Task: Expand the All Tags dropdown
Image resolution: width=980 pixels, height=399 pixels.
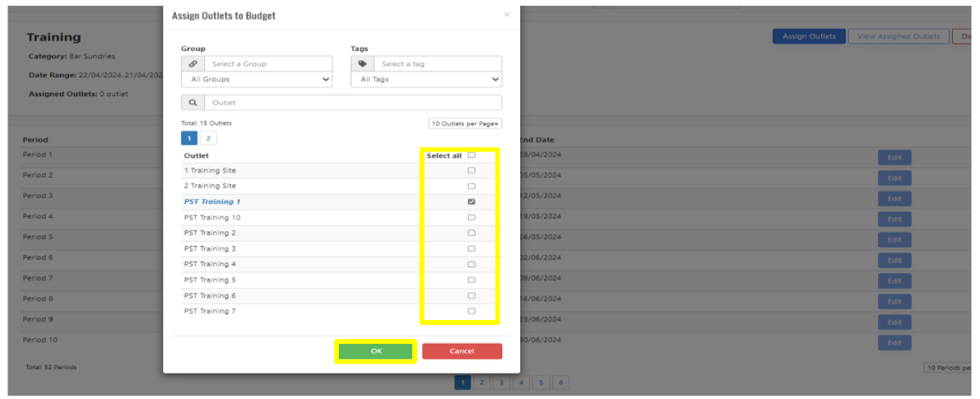Action: point(426,80)
